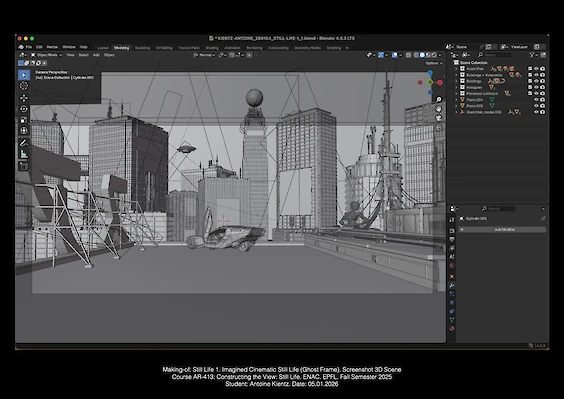Toggle proportional editing in header
The height and width of the screenshot is (399, 564).
249,55
